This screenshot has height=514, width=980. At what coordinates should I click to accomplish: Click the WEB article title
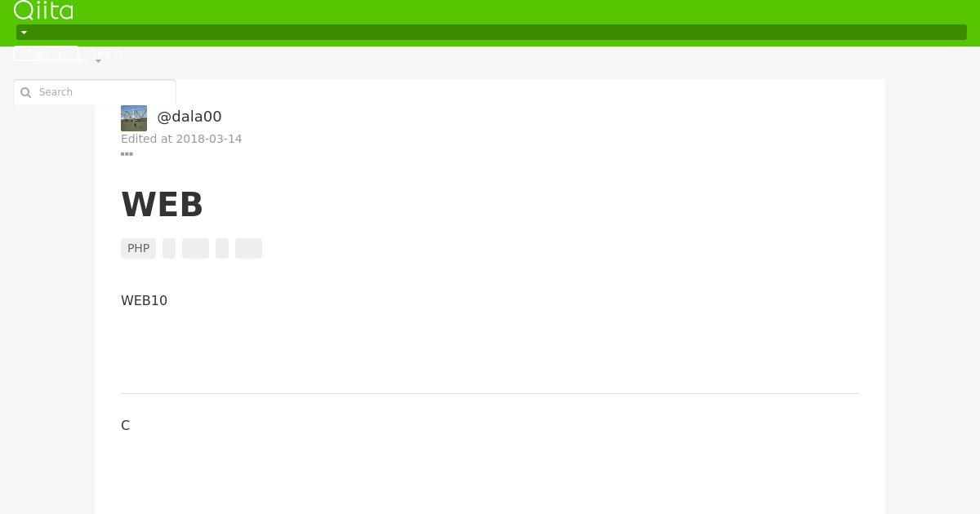(162, 205)
